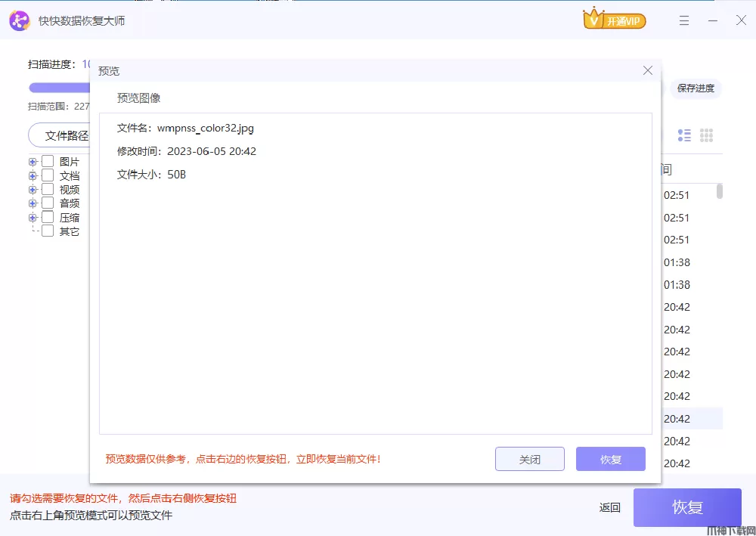756x536 pixels.
Task: Click the 保存进度 button
Action: [696, 88]
